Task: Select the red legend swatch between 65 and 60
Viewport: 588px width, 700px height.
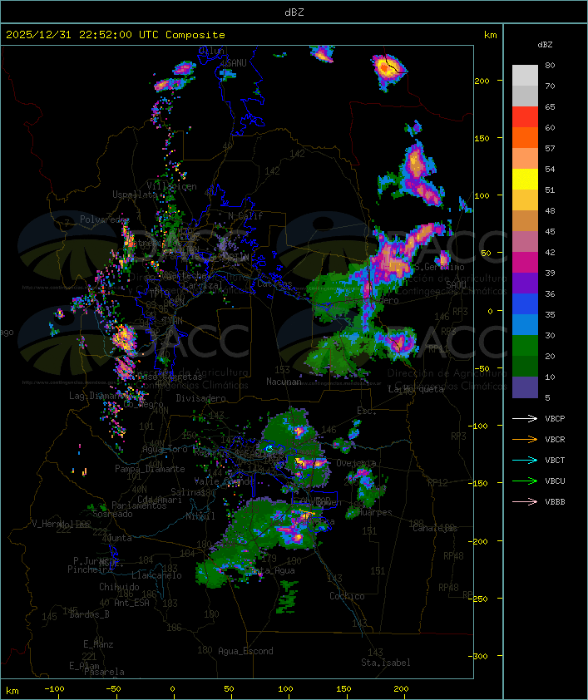Action: [x=525, y=117]
